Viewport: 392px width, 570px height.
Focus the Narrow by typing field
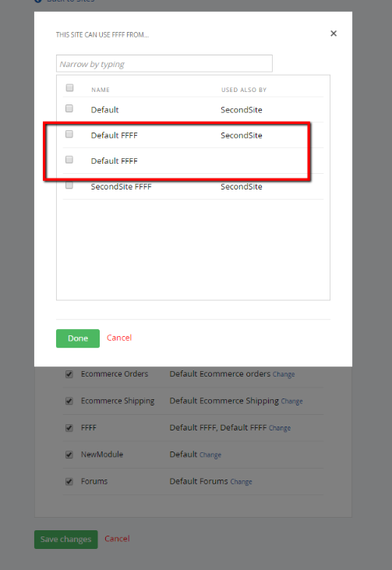(164, 64)
